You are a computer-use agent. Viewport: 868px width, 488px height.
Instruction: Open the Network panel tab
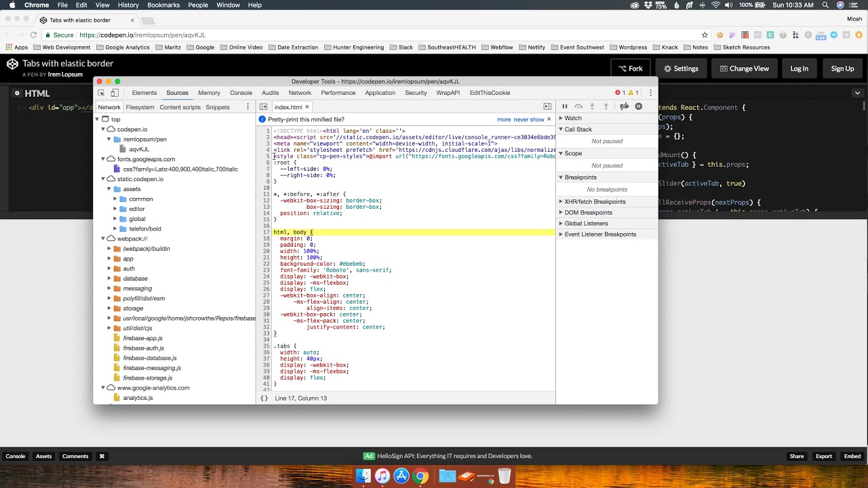coord(300,93)
